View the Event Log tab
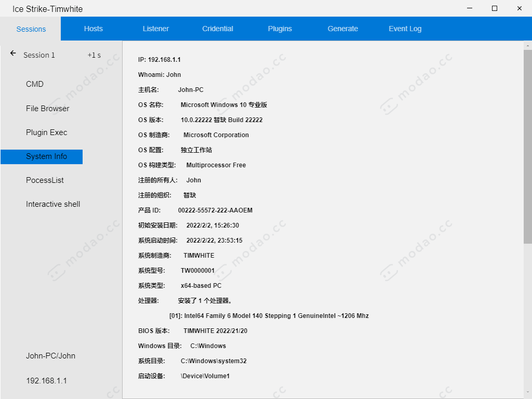 tap(405, 29)
